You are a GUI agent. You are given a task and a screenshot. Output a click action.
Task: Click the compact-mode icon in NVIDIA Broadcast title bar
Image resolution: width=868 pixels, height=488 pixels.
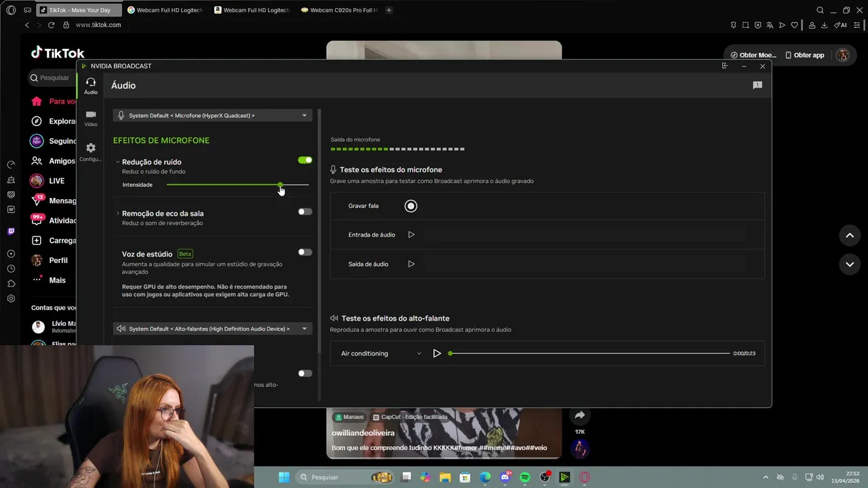point(725,66)
